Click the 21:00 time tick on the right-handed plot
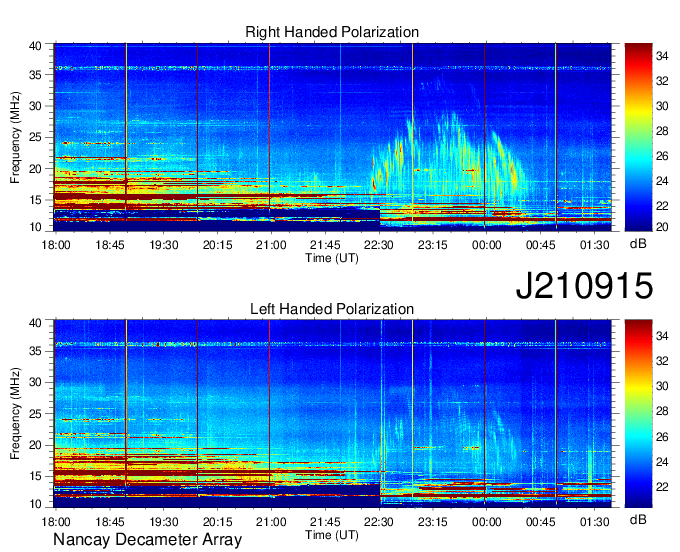Viewport: 680px width, 552px height. point(271,245)
